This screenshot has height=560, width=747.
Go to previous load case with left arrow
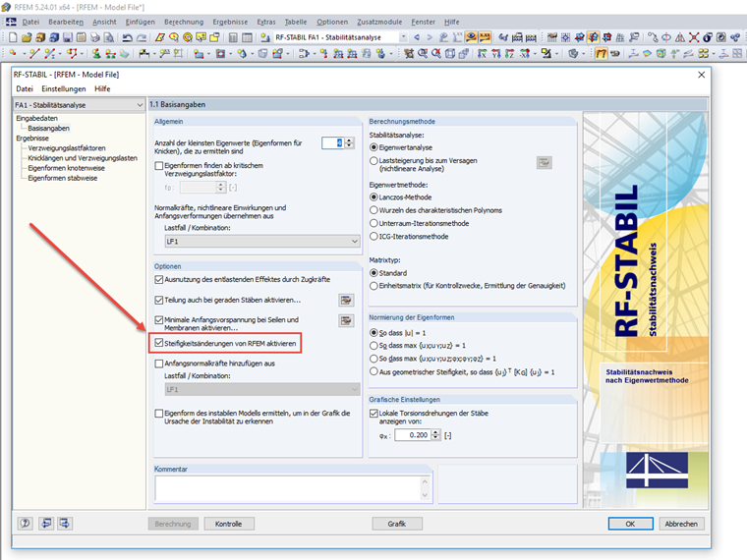pos(417,37)
